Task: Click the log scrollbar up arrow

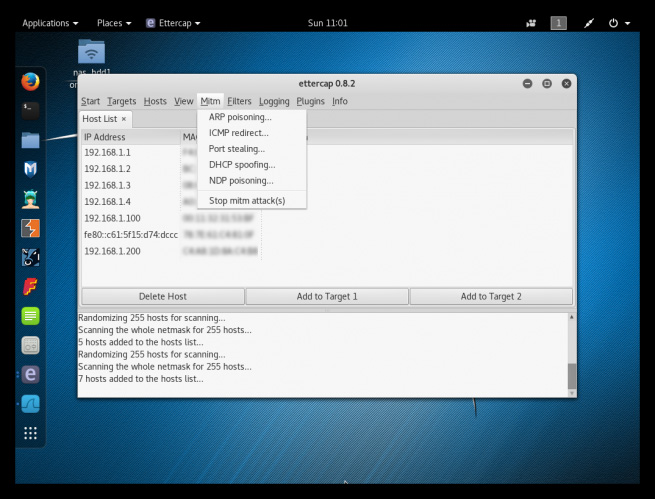Action: tap(572, 317)
